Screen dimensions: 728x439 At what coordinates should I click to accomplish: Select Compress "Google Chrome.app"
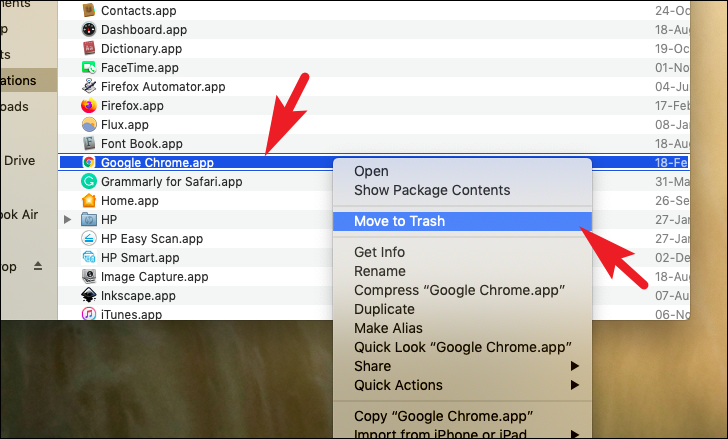(x=462, y=290)
